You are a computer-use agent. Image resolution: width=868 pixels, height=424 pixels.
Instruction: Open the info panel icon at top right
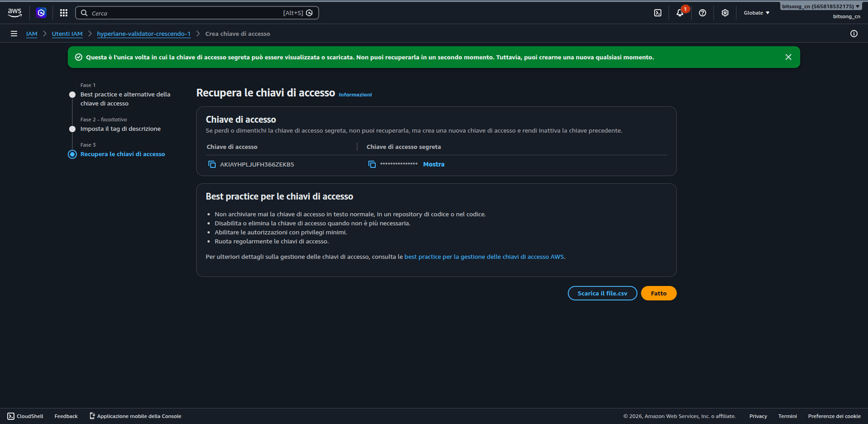(854, 34)
